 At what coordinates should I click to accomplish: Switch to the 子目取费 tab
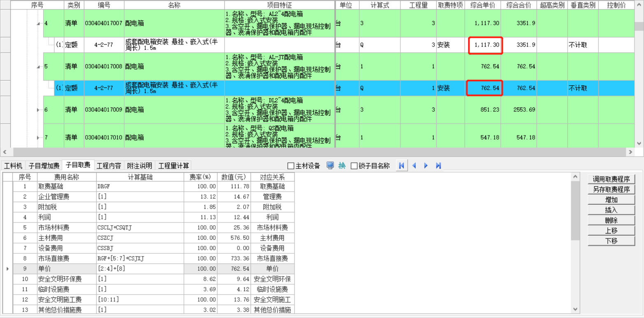pos(78,165)
